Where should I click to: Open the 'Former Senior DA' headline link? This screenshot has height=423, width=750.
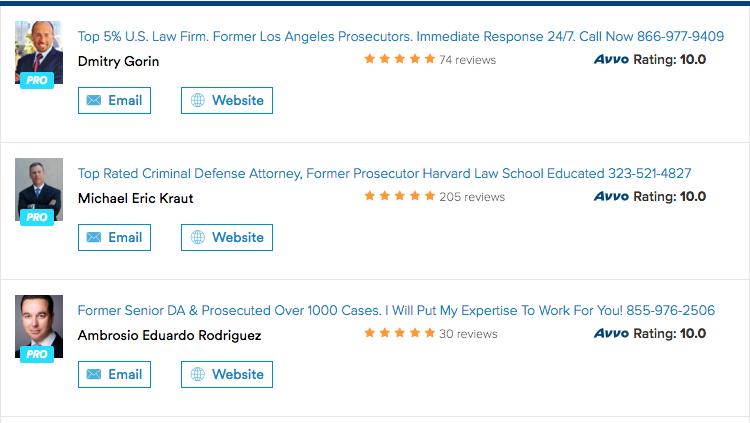396,311
